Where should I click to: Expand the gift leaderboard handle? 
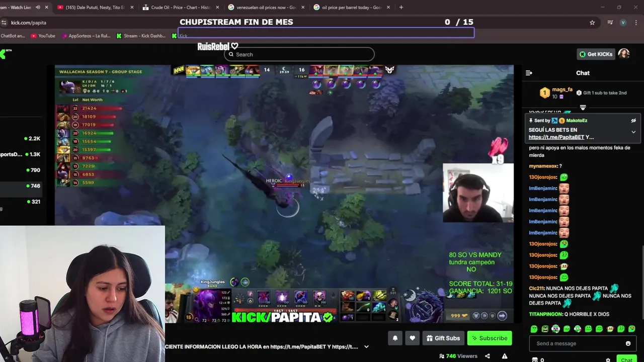pyautogui.click(x=583, y=108)
